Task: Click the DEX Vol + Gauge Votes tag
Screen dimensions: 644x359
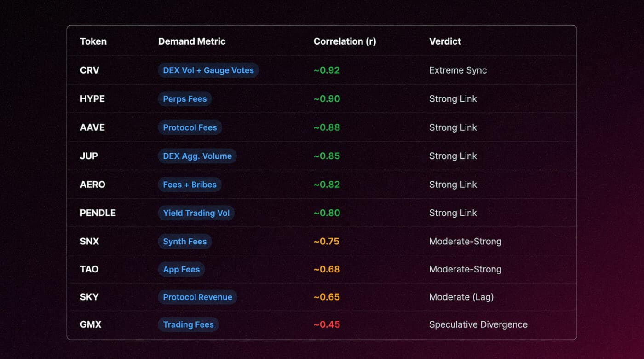Action: [208, 70]
